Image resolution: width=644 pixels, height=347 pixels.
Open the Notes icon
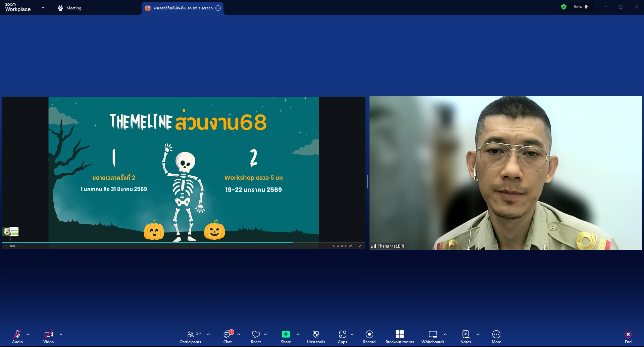[x=465, y=337]
